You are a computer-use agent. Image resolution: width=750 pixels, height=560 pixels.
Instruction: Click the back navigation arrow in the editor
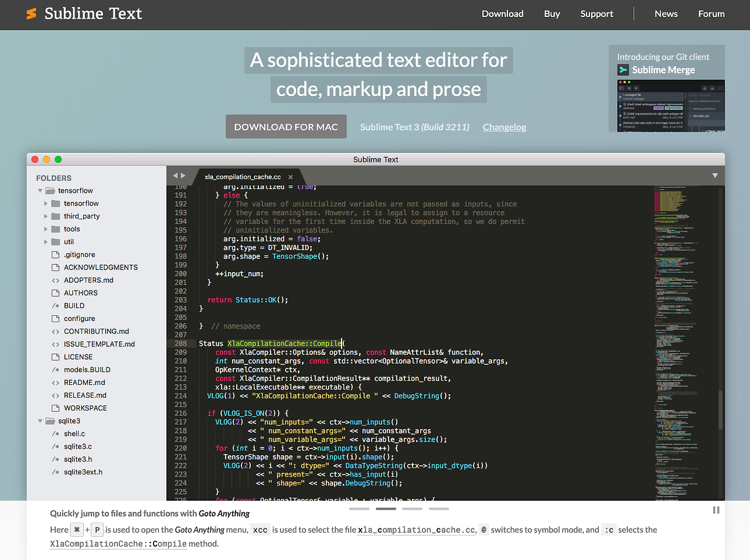175,175
